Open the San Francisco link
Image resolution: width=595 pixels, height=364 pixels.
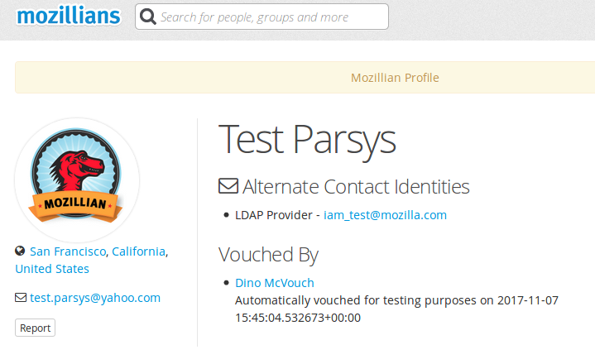(x=68, y=251)
